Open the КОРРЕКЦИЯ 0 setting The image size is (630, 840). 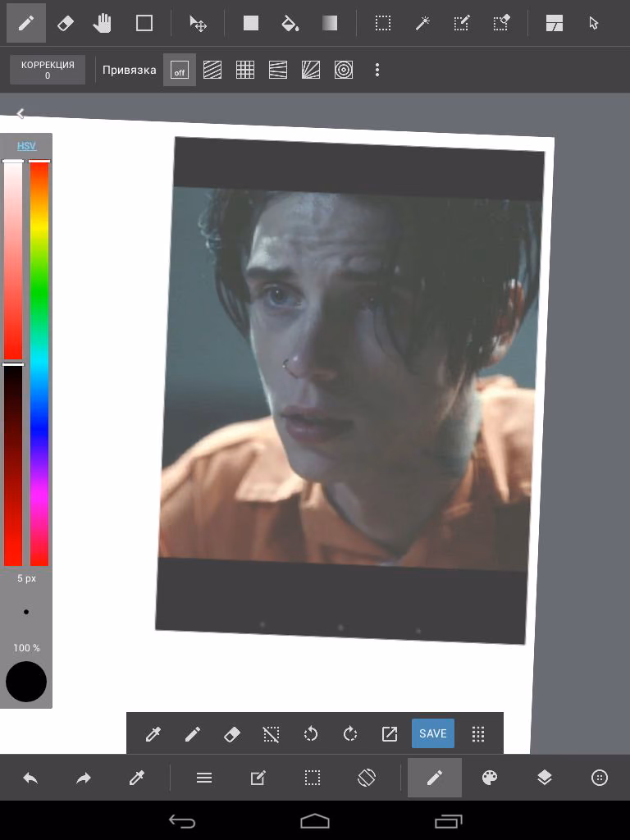pyautogui.click(x=48, y=70)
